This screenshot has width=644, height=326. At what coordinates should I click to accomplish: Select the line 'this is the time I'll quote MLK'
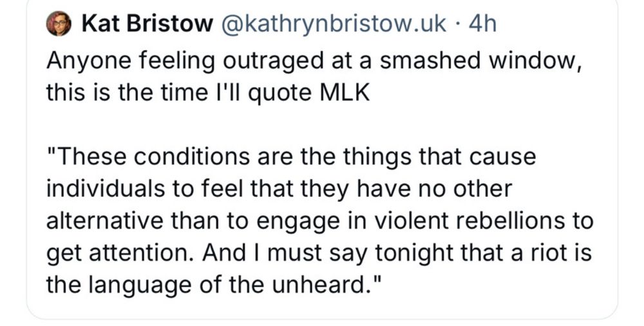207,93
